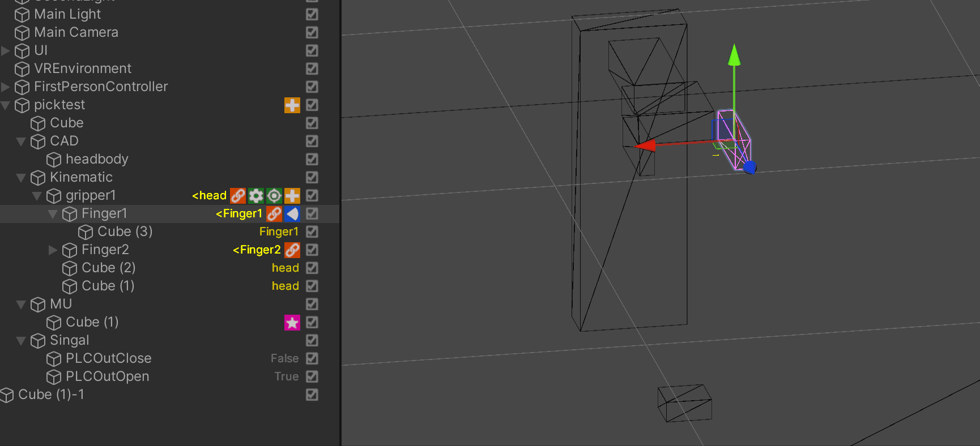The height and width of the screenshot is (446, 980).
Task: Expand the FirstPersonController node
Action: tap(6, 87)
